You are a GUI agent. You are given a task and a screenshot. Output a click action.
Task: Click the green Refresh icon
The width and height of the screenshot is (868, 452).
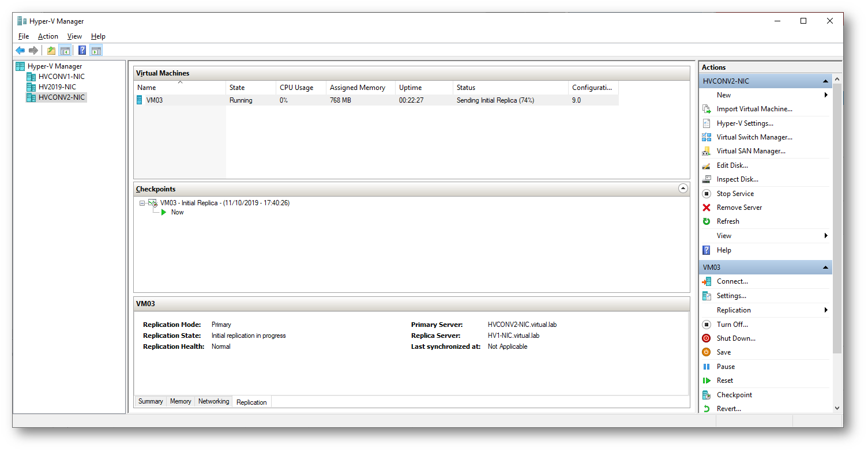[707, 221]
